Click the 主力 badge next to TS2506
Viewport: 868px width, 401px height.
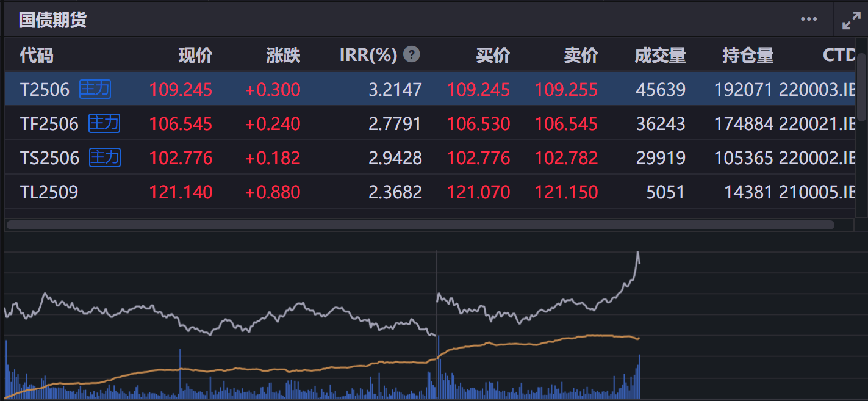[x=104, y=157]
